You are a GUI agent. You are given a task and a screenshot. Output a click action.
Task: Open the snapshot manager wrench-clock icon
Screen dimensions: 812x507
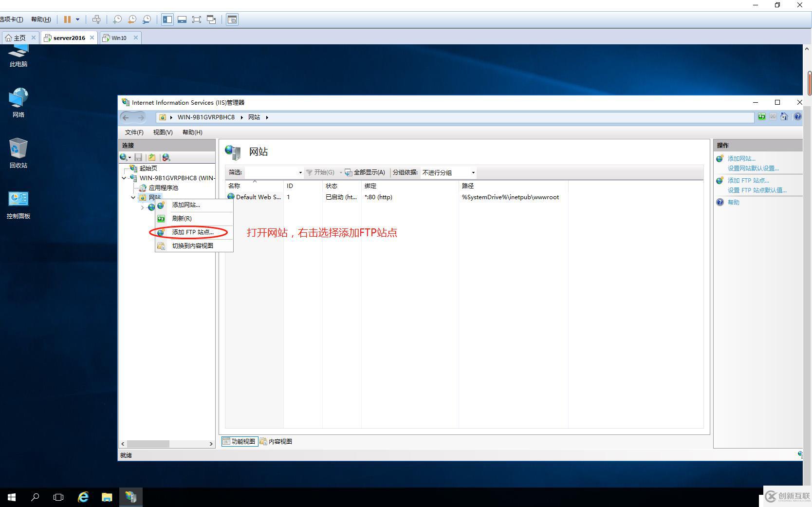click(147, 19)
